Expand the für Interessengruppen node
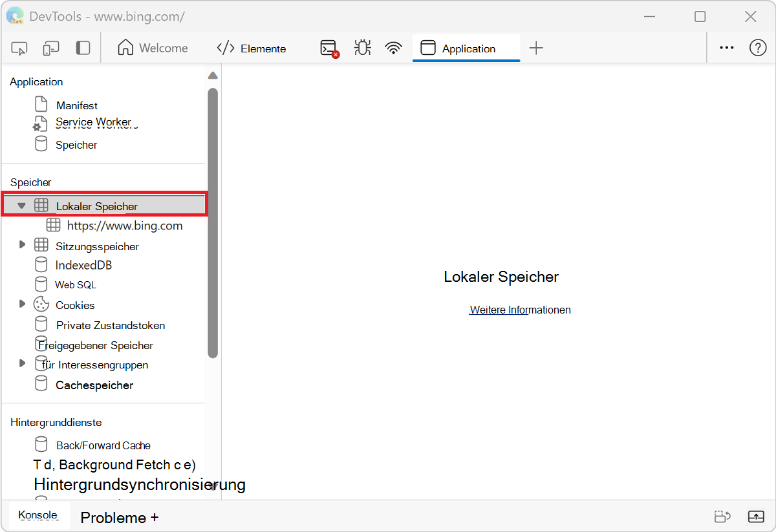 coord(22,363)
